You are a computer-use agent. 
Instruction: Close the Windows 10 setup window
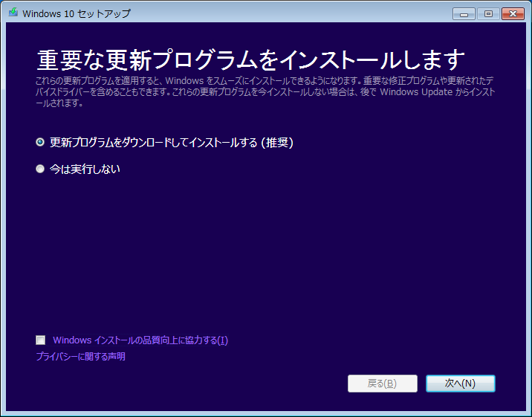pyautogui.click(x=513, y=14)
